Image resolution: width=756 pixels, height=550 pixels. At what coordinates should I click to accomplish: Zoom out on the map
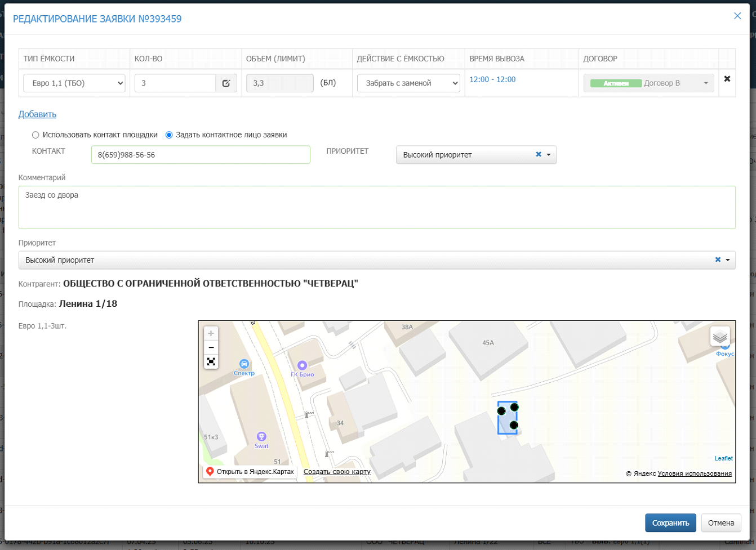tap(211, 347)
